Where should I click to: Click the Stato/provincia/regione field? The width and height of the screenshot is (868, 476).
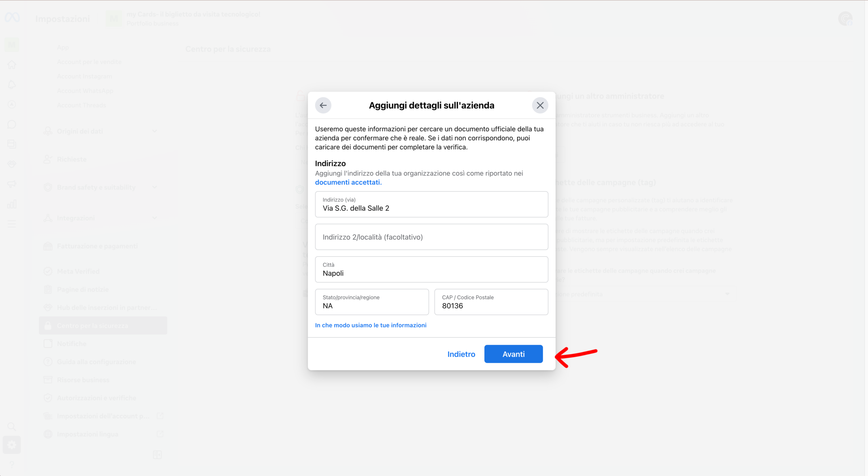(x=372, y=302)
